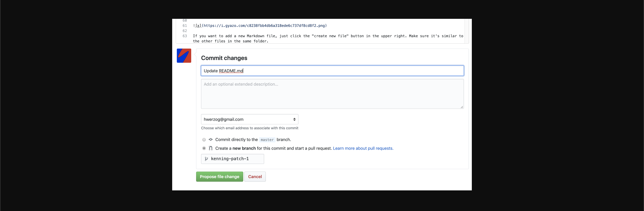644x211 pixels.
Task: Click the "[x]" link on line 61
Action: (199, 25)
